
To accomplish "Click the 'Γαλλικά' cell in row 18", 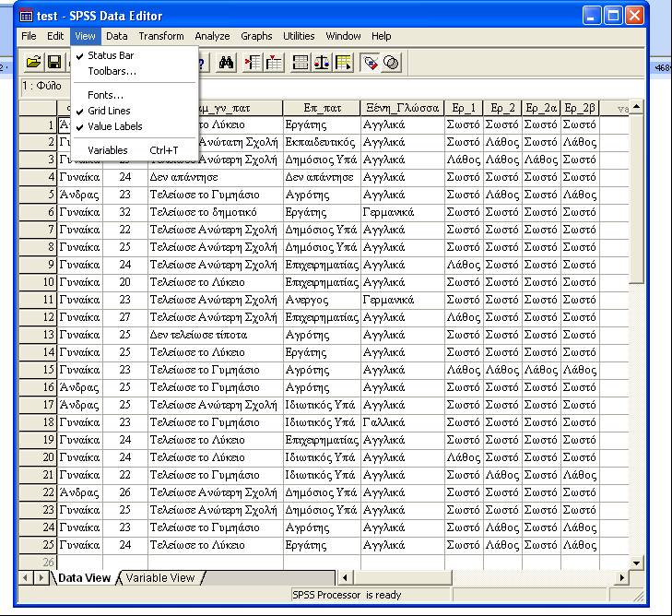I will tap(403, 422).
